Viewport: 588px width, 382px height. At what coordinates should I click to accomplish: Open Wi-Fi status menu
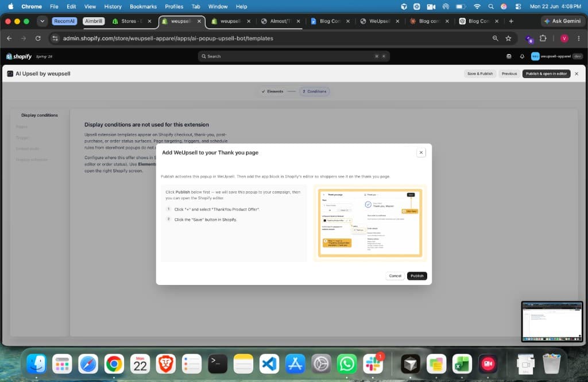(477, 6)
